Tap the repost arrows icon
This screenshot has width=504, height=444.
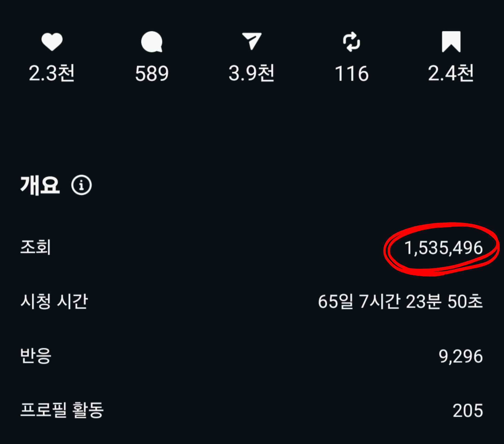coord(352,42)
